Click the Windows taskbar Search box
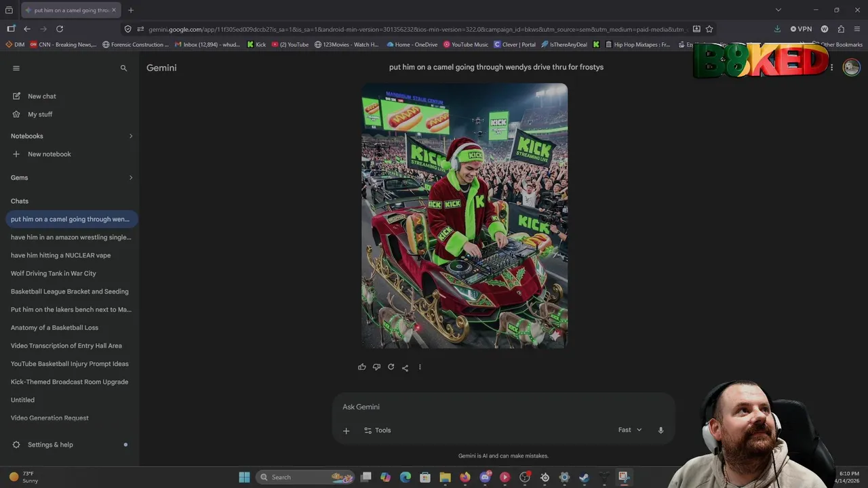This screenshot has width=868, height=488. [x=305, y=477]
